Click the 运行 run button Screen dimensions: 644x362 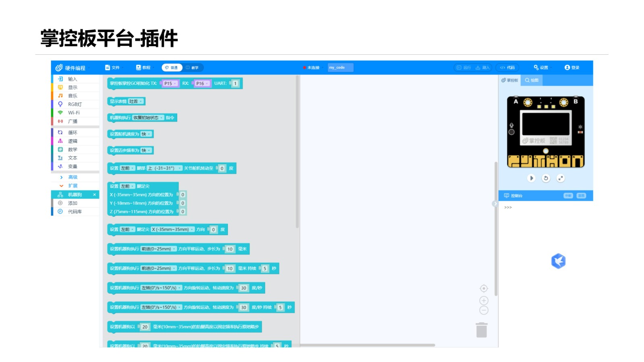coord(463,68)
